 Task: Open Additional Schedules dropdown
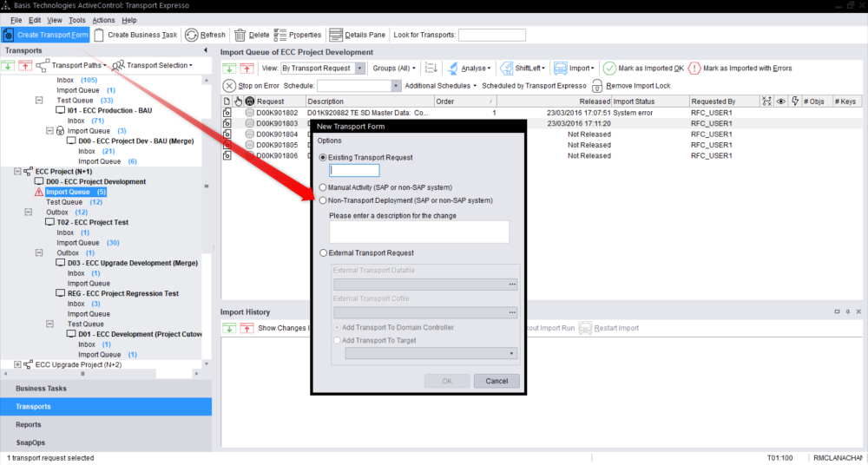[x=441, y=86]
